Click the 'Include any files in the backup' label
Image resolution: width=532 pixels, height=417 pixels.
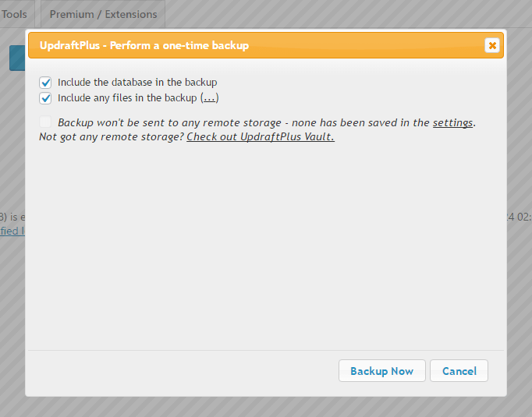pyautogui.click(x=127, y=98)
